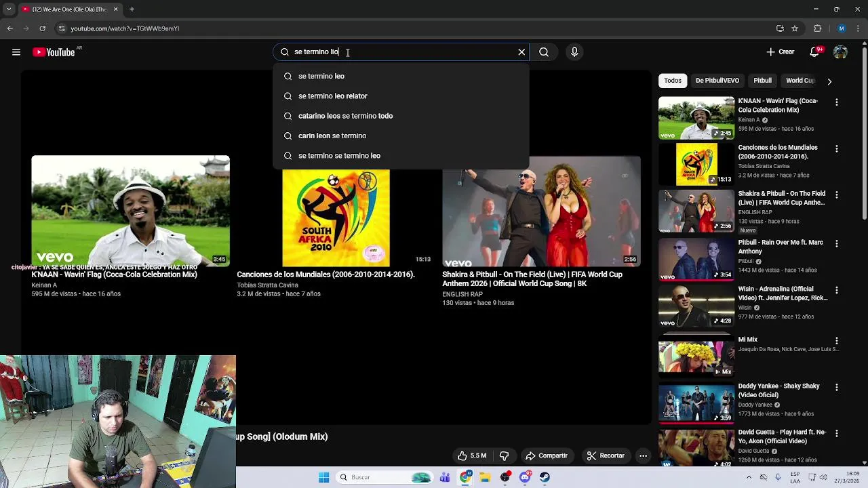Go back with the browser back arrow

(10, 28)
